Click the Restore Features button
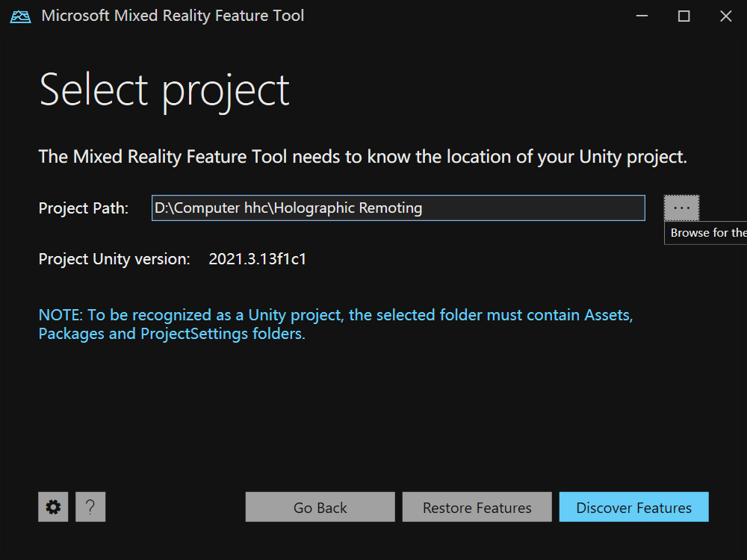 click(x=477, y=507)
